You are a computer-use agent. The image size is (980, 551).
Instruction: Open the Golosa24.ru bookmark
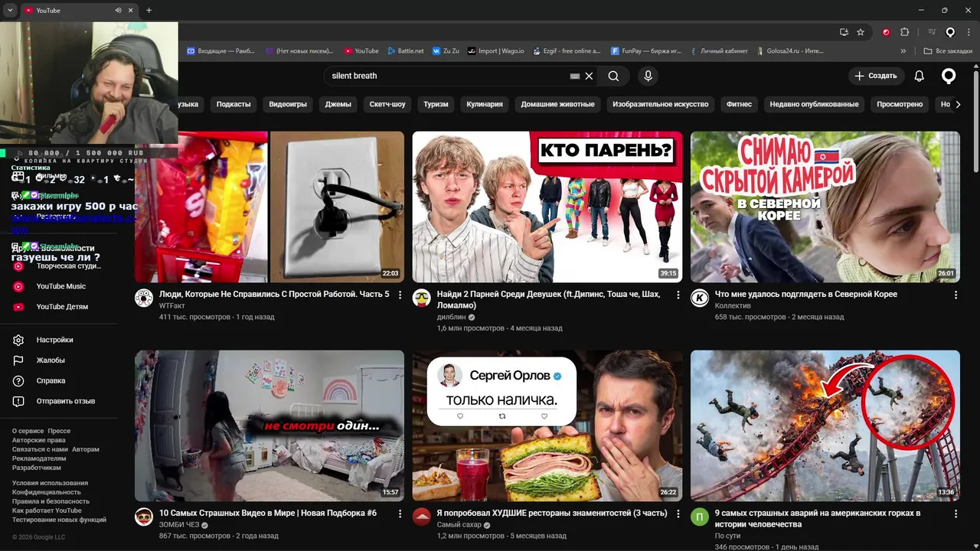tap(790, 51)
